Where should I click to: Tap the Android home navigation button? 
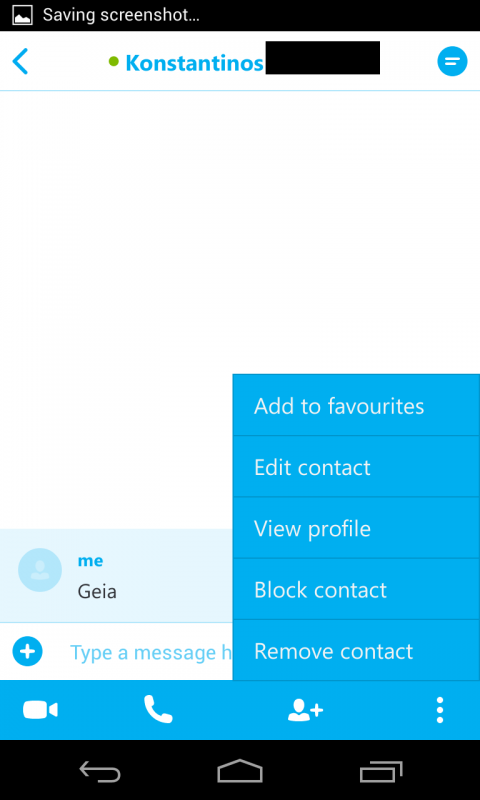(240, 771)
